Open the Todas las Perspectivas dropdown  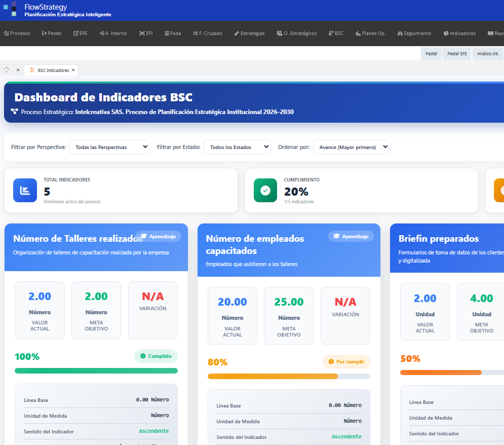[x=109, y=146]
